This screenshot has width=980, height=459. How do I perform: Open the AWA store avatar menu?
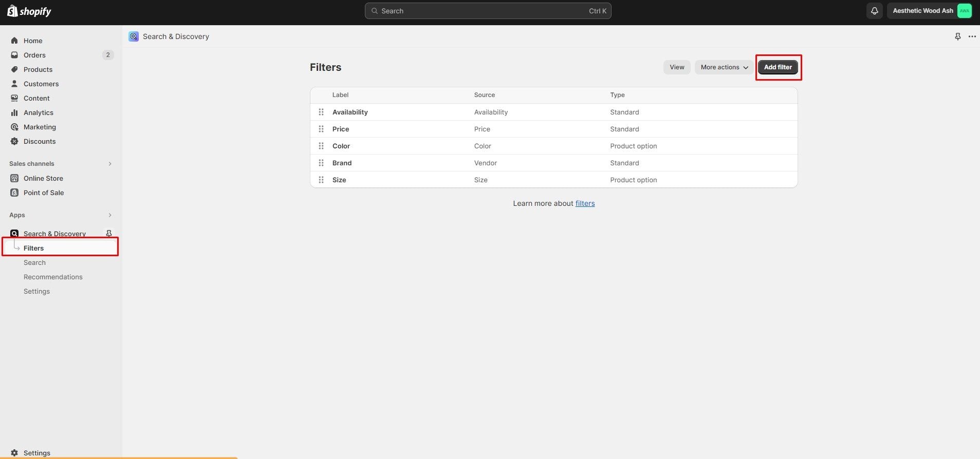point(964,11)
